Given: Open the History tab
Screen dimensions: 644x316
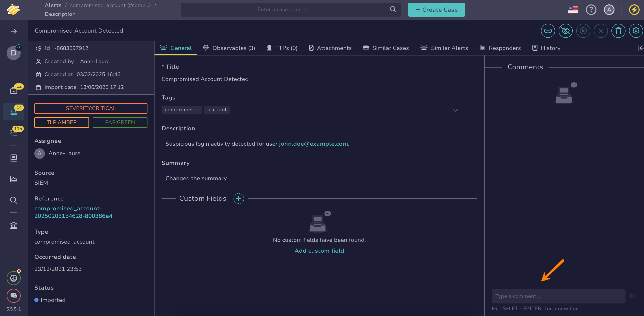Looking at the screenshot, I should click(546, 48).
